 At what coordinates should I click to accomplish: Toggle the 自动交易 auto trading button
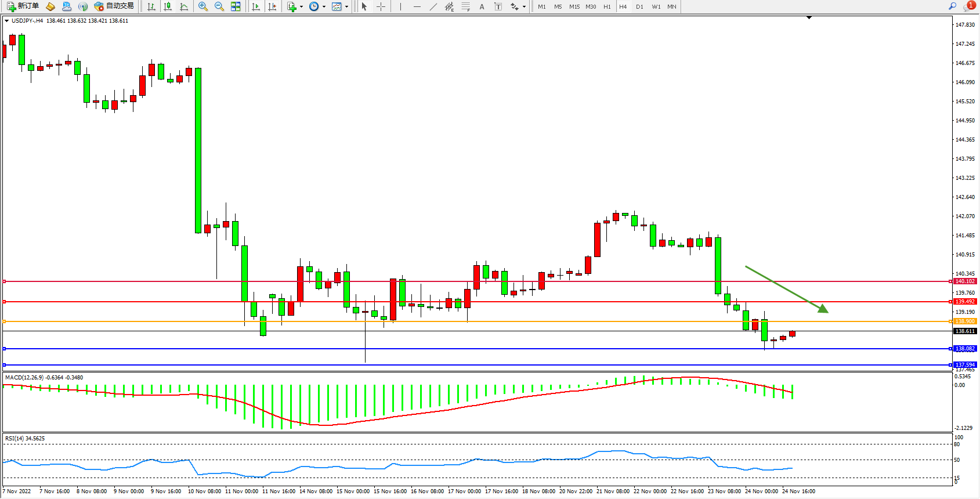(x=114, y=6)
